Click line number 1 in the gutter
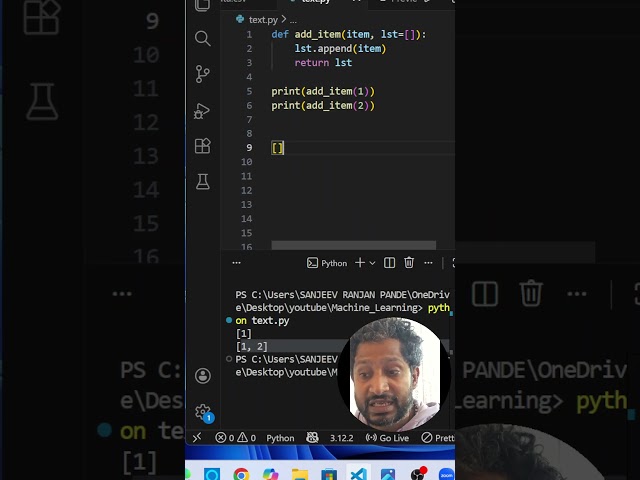This screenshot has width=640, height=480. coord(249,35)
